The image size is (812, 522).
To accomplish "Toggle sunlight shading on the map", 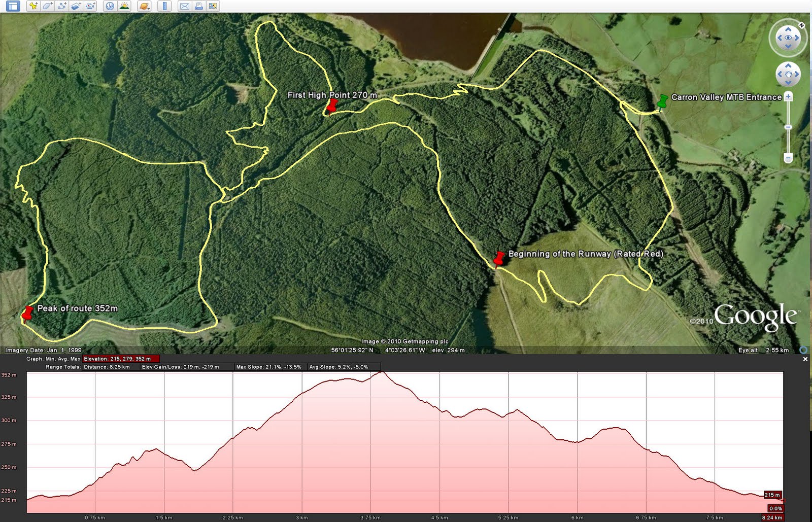I will (x=124, y=7).
